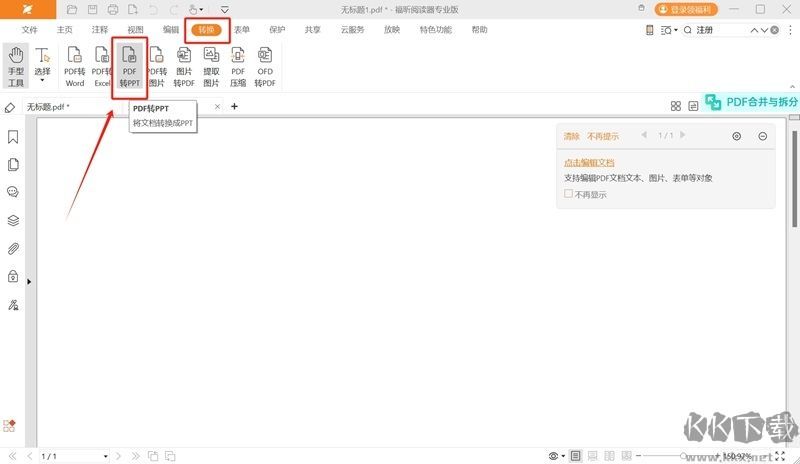Click the vertical scrollbar on the right

[794, 179]
